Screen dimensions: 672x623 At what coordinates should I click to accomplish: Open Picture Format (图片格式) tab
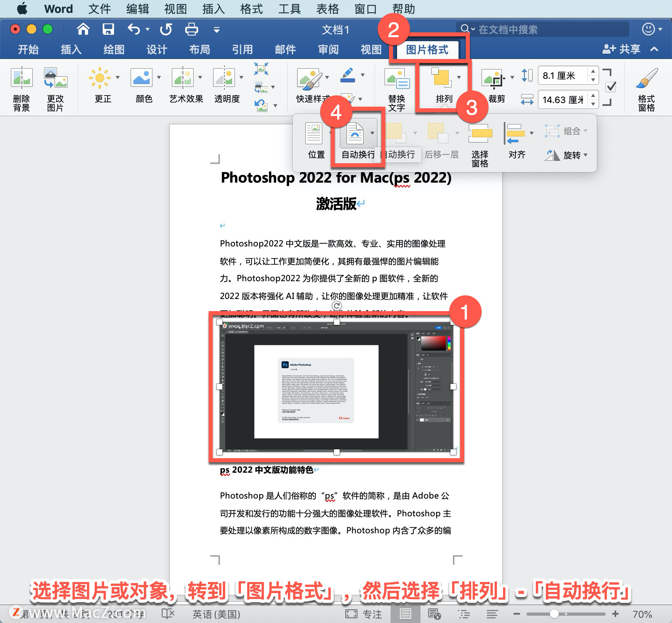[427, 50]
